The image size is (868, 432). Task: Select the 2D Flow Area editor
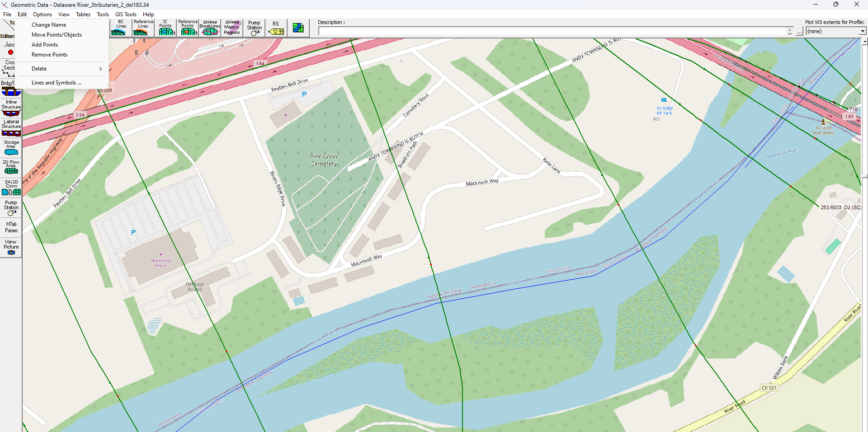tap(11, 167)
